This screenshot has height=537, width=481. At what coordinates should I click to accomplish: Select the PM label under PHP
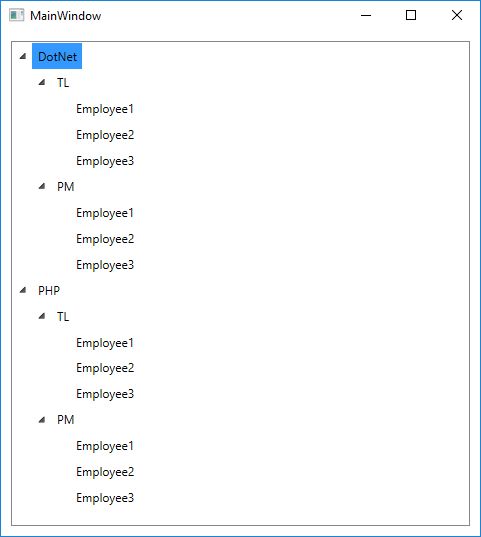coord(65,420)
